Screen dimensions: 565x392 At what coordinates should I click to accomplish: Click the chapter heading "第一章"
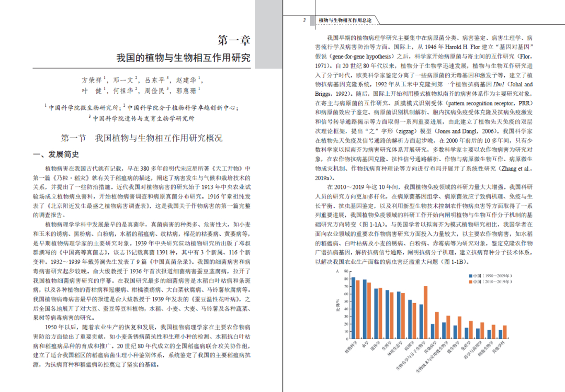coord(234,40)
